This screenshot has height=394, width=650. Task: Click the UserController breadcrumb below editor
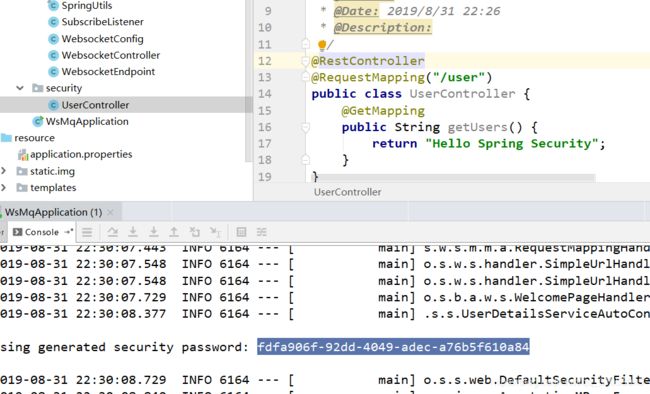[347, 192]
